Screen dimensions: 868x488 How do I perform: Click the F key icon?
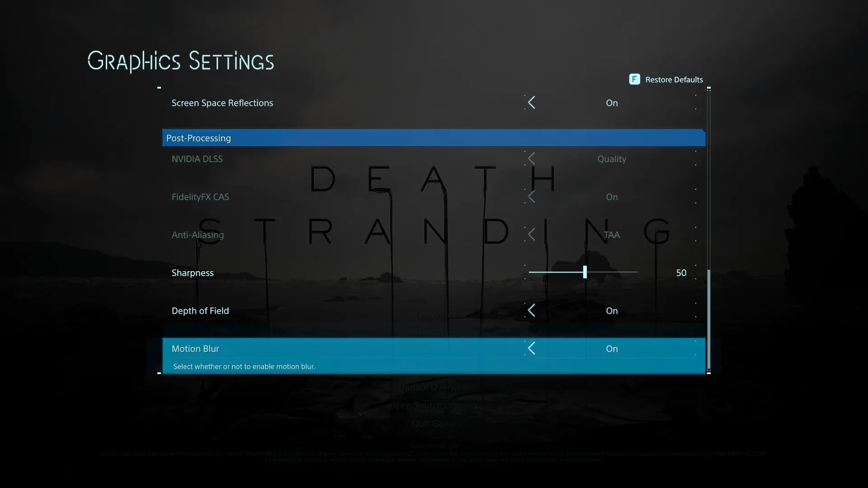tap(634, 80)
